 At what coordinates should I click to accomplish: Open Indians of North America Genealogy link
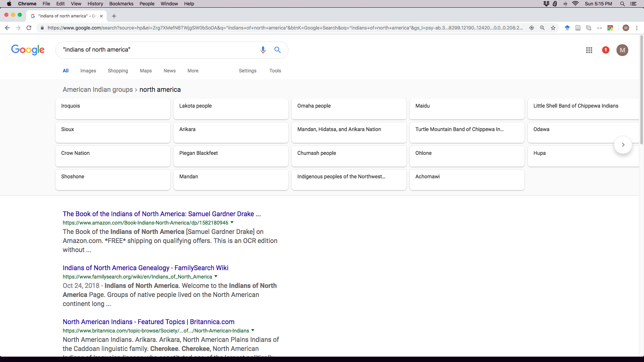[145, 268]
